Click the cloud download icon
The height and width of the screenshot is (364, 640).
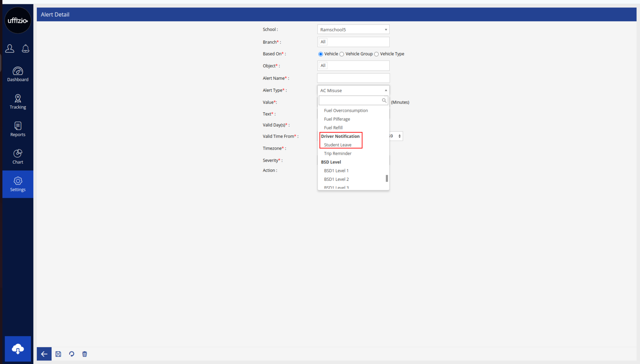(x=18, y=349)
